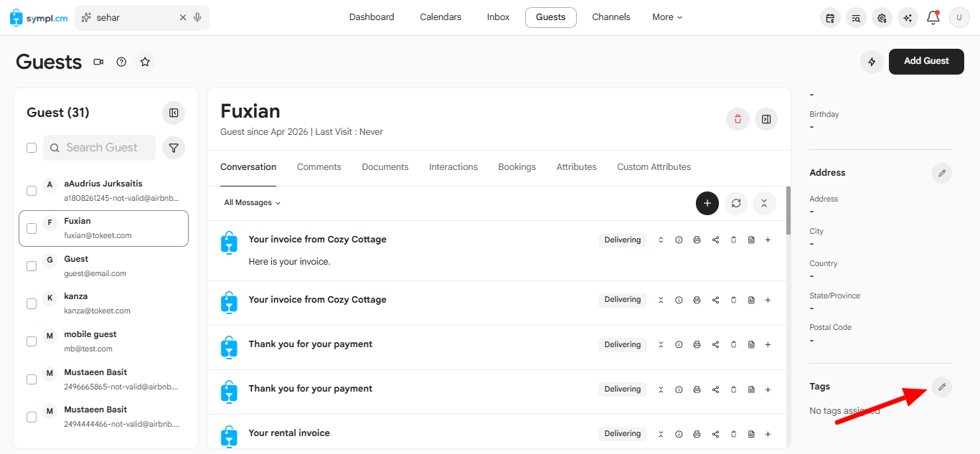
Task: Select checkbox for guest Fuxian
Action: [32, 228]
